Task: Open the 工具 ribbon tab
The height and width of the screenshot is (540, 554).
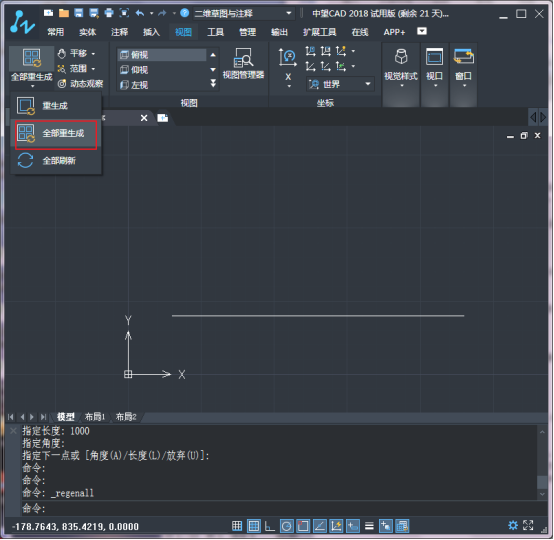Action: coord(215,32)
